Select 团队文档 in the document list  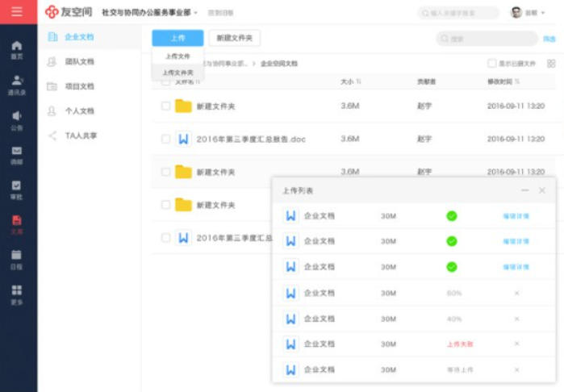pos(79,61)
